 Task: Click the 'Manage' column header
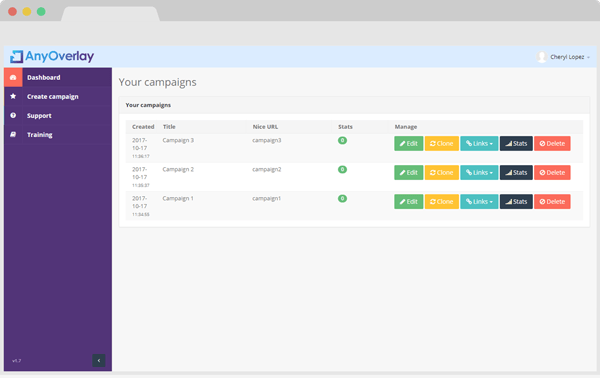coord(406,127)
